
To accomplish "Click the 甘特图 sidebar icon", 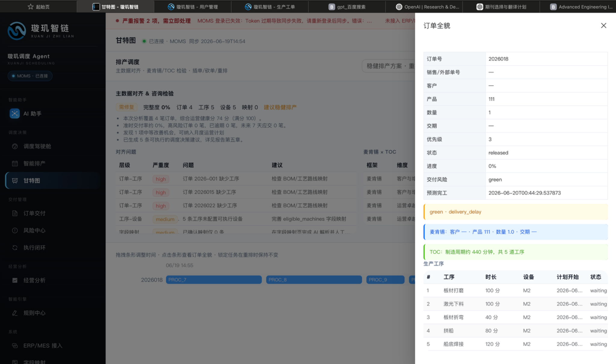I will [15, 181].
